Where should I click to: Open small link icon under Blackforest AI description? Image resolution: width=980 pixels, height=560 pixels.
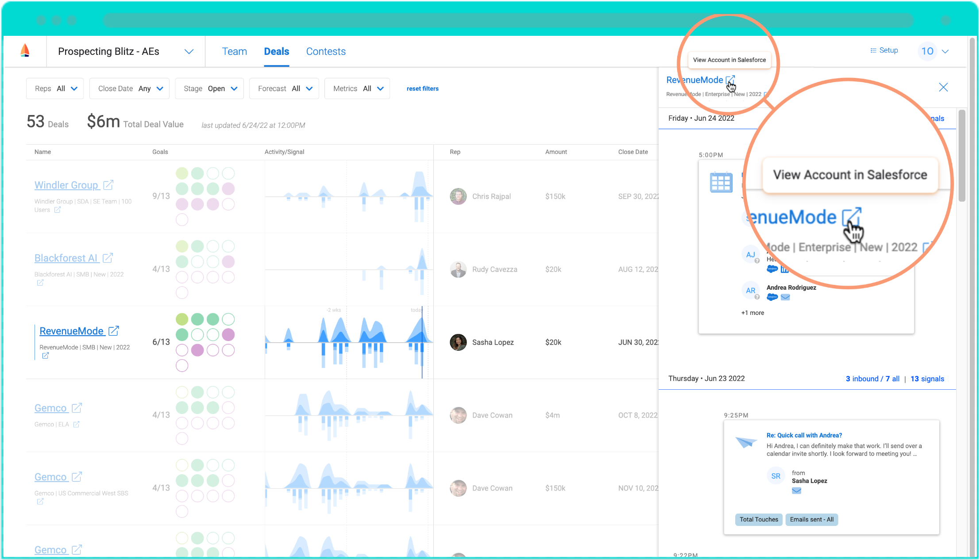[40, 282]
